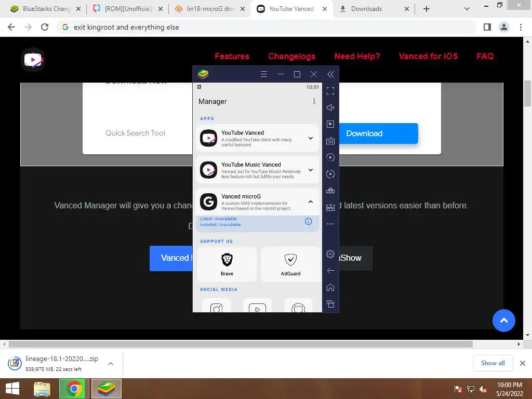Reload the page in Chrome
Image resolution: width=532 pixels, height=399 pixels.
click(45, 27)
